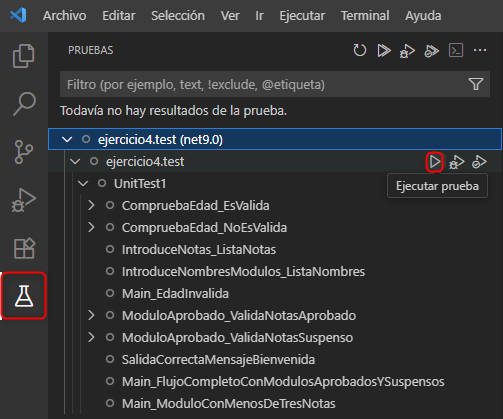Screen dimensions: 503x419
Task: Select the Main_EdadInvalida test label
Action: coord(175,294)
